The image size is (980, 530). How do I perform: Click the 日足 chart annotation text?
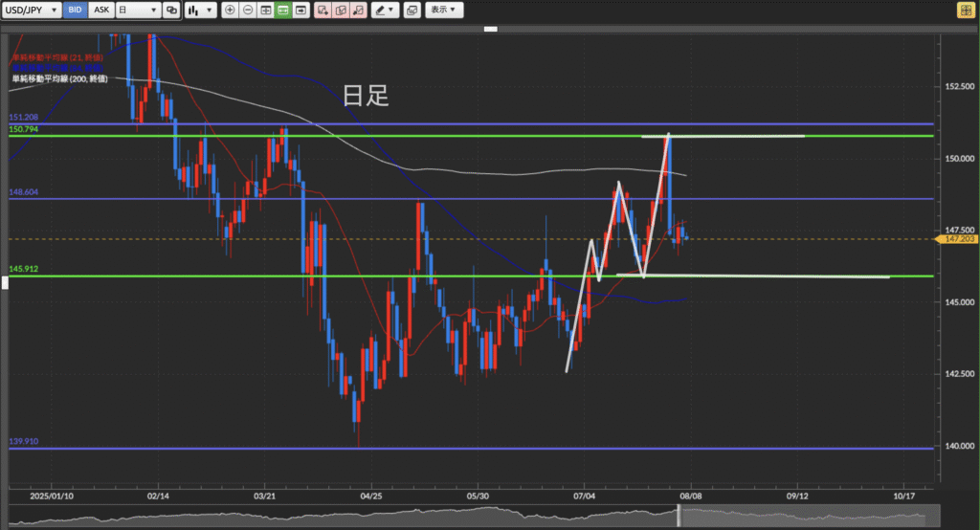click(x=366, y=96)
